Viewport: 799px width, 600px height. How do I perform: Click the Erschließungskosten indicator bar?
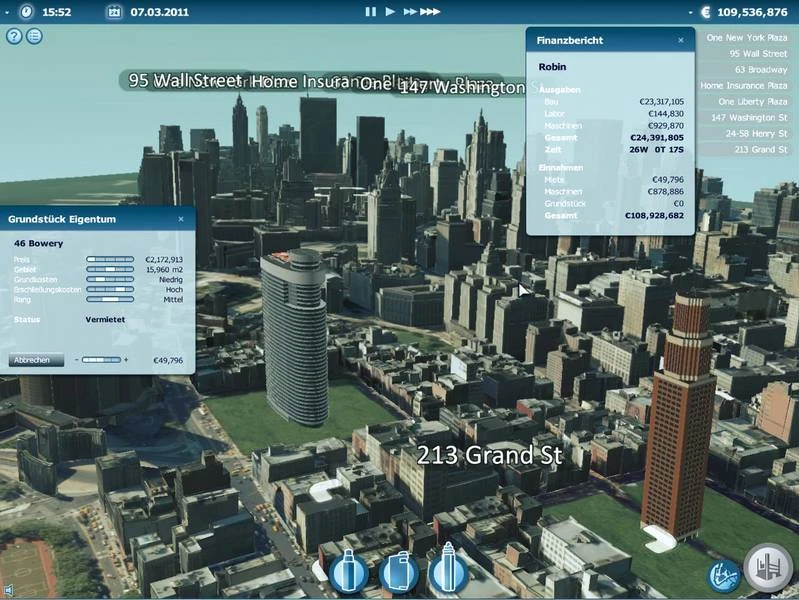tap(110, 289)
